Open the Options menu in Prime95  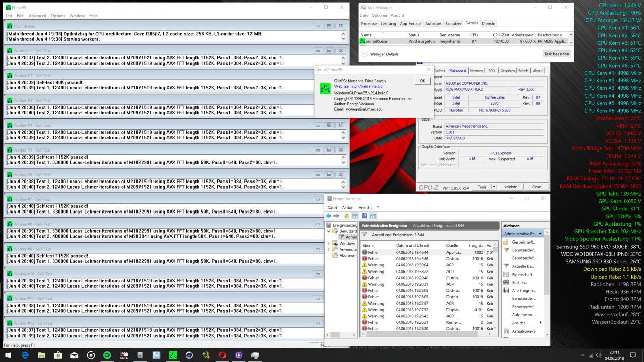58,16
